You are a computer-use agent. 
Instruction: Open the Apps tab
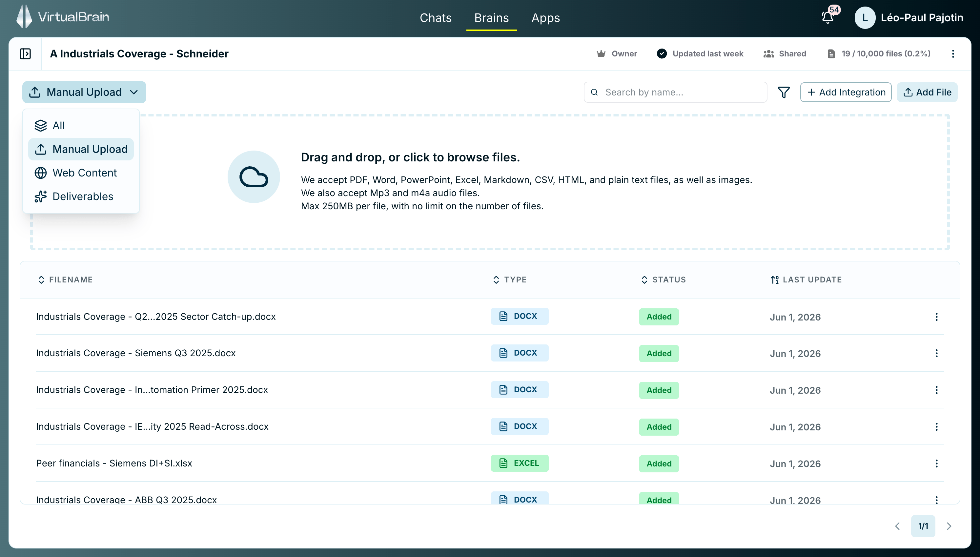click(x=546, y=18)
